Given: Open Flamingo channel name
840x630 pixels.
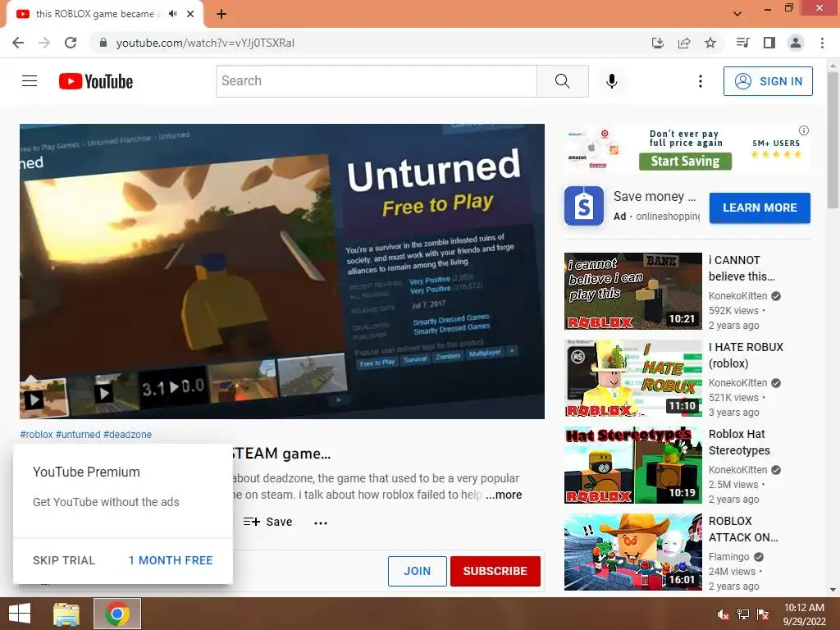Looking at the screenshot, I should point(728,557).
